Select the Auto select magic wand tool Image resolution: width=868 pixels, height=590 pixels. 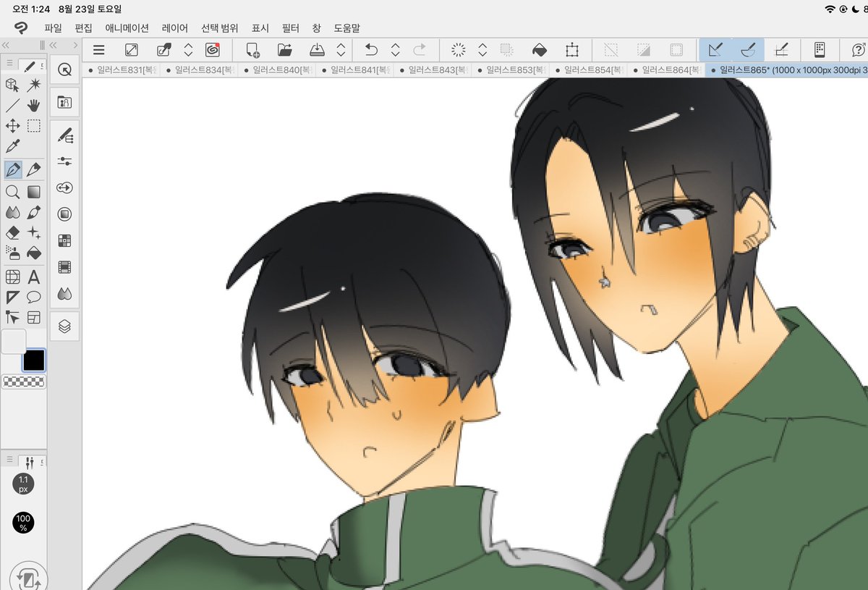click(x=33, y=85)
